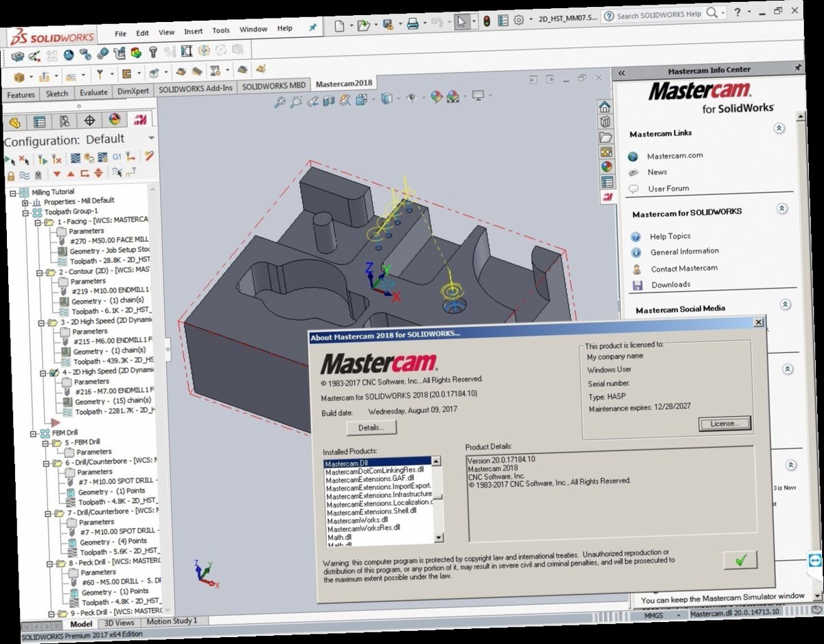Click the License... button
This screenshot has width=824, height=644.
coord(725,424)
